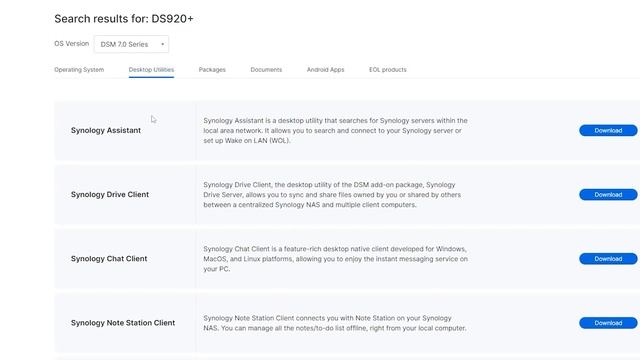Switch to the Documents tab
640x360 pixels.
266,70
